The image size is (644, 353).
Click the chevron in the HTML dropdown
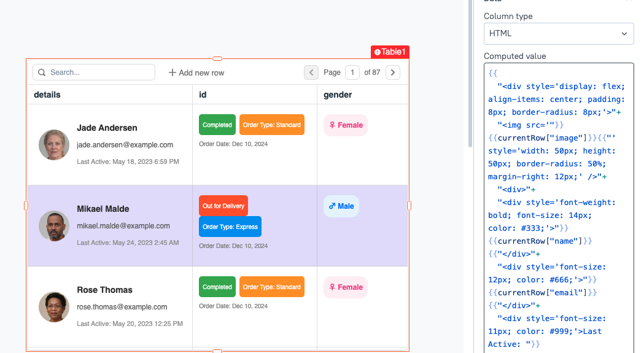624,33
